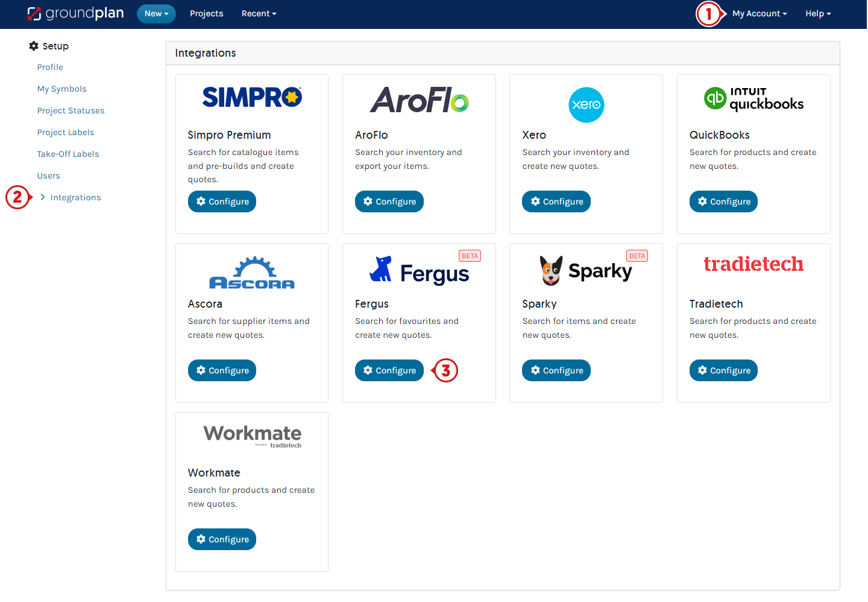This screenshot has width=868, height=602.
Task: Click the QuickBooks card title
Action: pos(720,135)
